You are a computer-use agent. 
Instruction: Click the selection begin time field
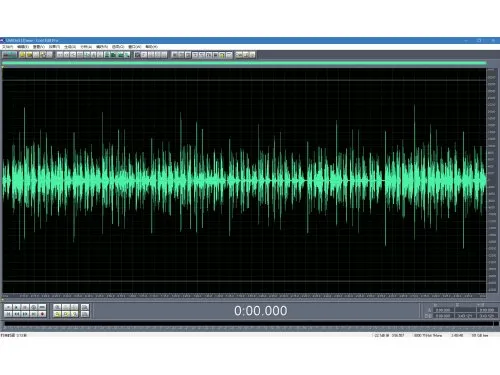point(443,310)
